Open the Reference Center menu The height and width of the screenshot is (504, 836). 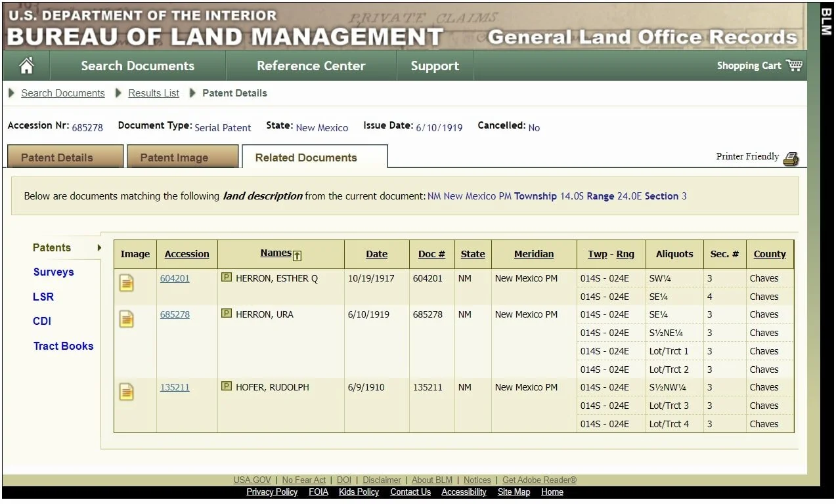(x=311, y=66)
